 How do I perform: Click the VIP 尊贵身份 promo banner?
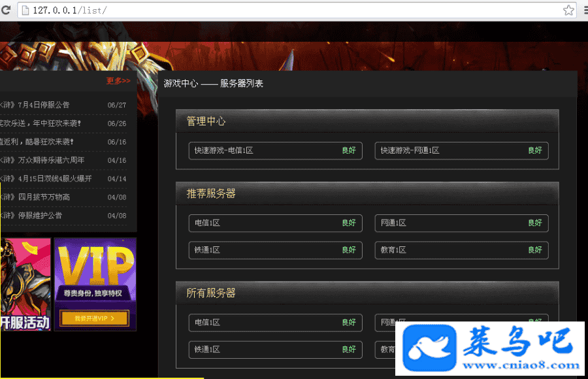[x=95, y=284]
